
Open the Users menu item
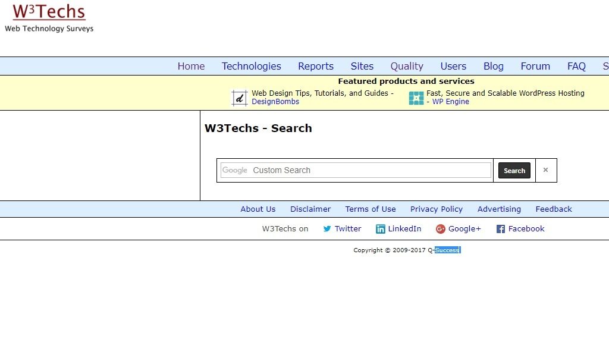(x=453, y=66)
